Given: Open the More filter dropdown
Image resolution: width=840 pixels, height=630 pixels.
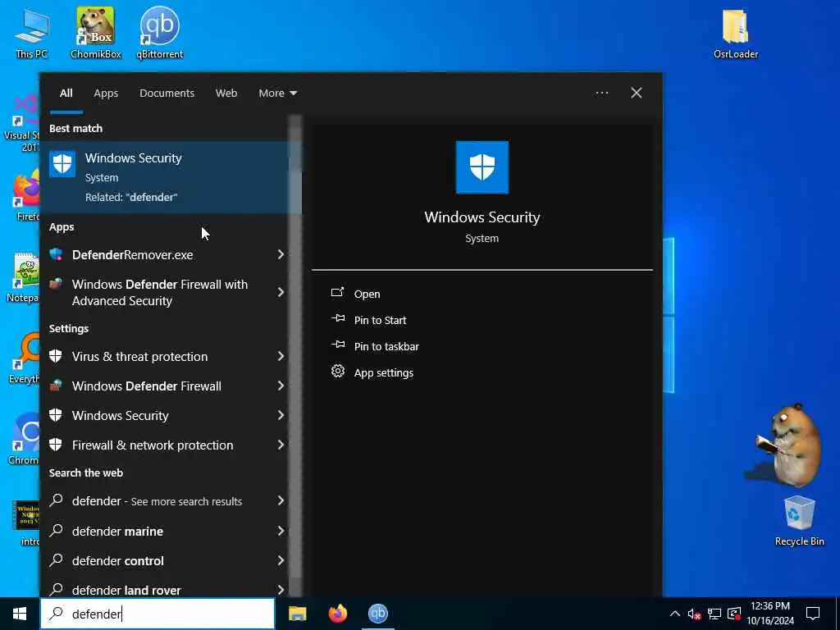Looking at the screenshot, I should pyautogui.click(x=277, y=94).
